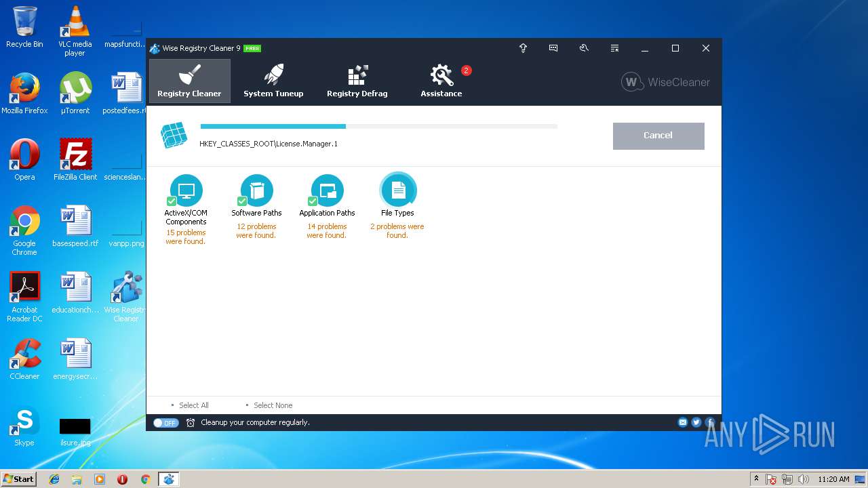Open VLC media player desktop icon
The height and width of the screenshot is (488, 868).
tap(75, 31)
